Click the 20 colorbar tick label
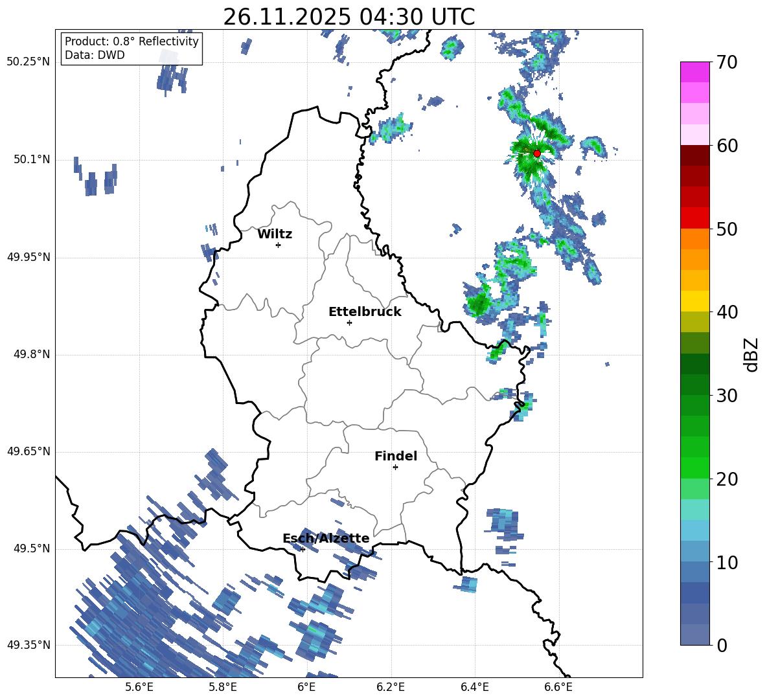The width and height of the screenshot is (767, 700). point(727,479)
